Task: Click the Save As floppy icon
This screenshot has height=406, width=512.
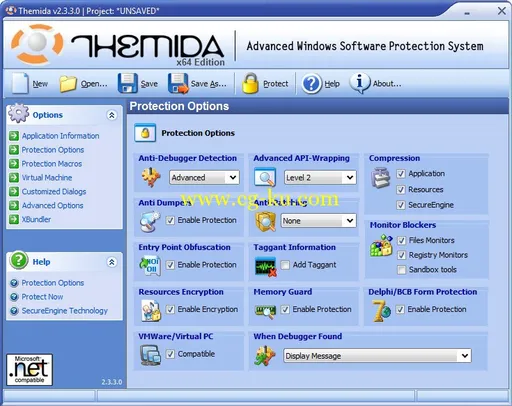Action: [x=178, y=83]
